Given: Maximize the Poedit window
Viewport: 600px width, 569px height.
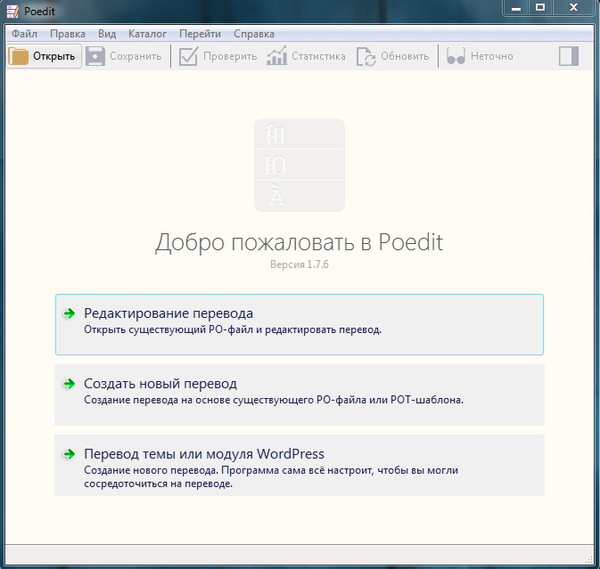Looking at the screenshot, I should (540, 8).
